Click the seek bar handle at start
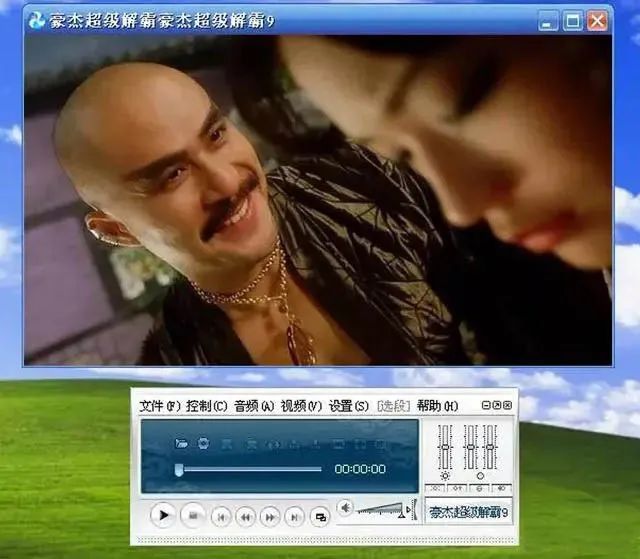This screenshot has height=559, width=640. pos(178,470)
